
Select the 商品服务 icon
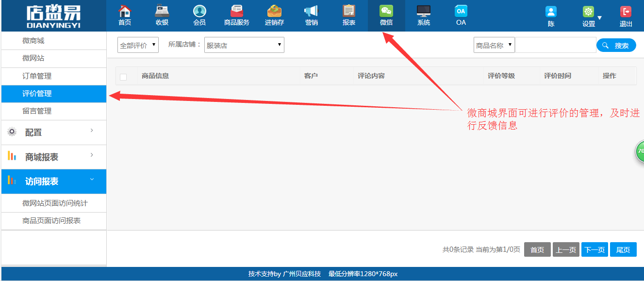point(237,12)
